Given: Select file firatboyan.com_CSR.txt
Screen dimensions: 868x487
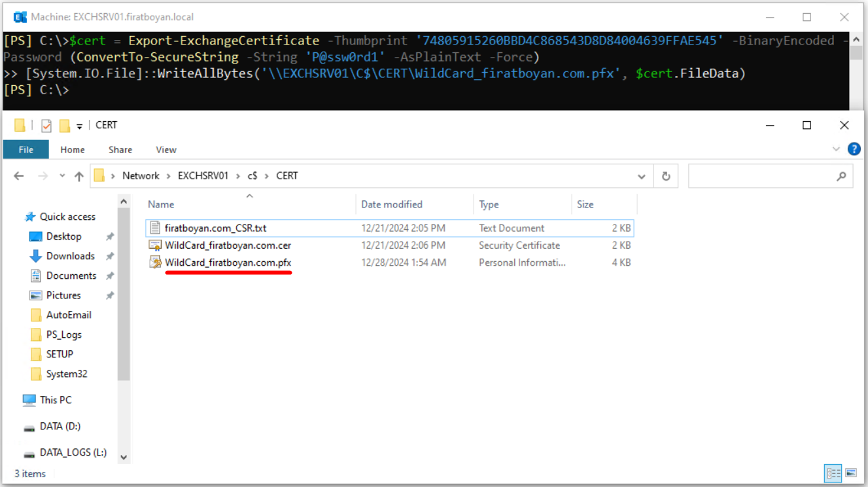Looking at the screenshot, I should pos(215,228).
